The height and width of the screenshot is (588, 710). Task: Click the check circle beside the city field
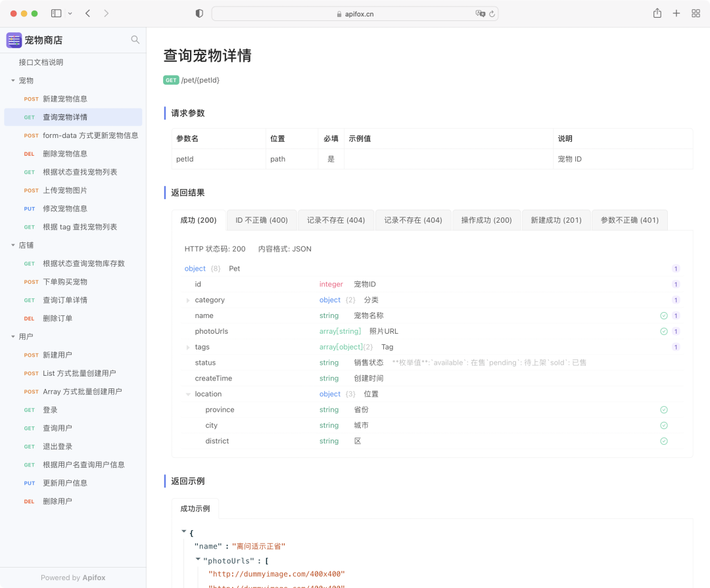[x=663, y=425]
